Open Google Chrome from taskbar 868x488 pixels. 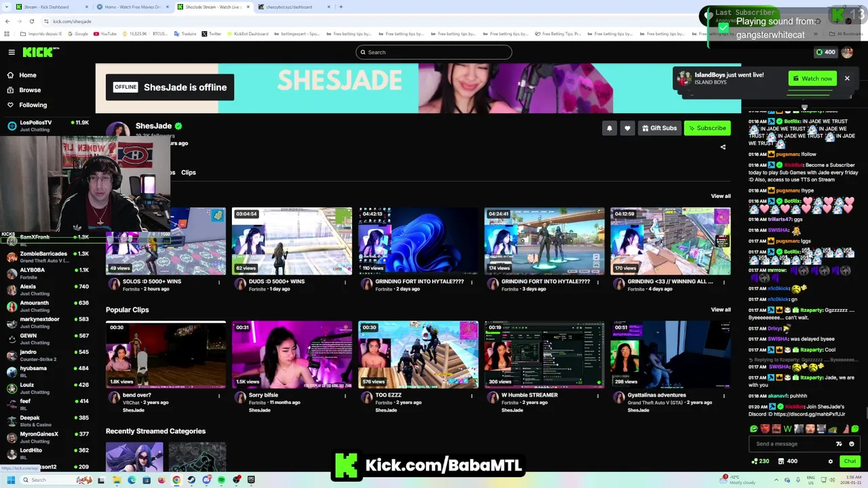pyautogui.click(x=176, y=480)
